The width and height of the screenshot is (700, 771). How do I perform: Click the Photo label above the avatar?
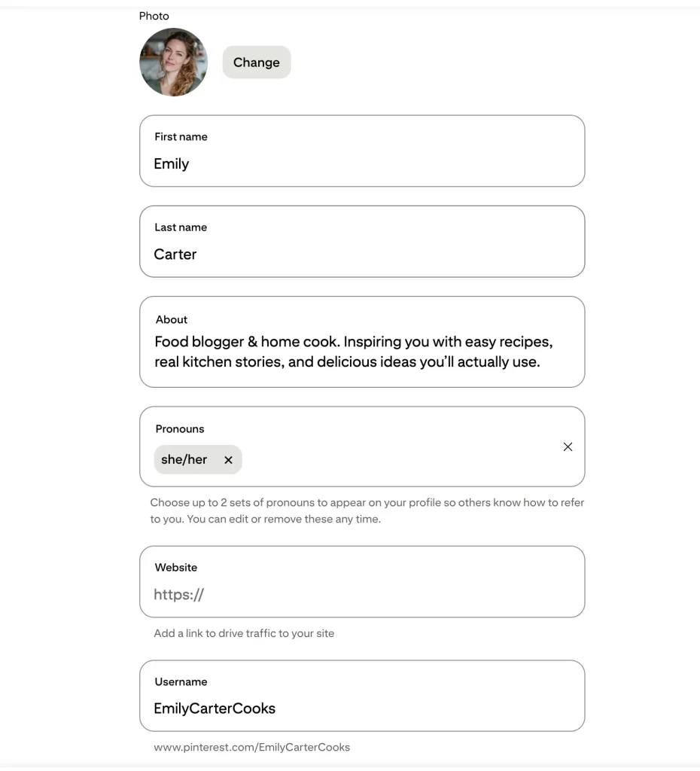154,16
